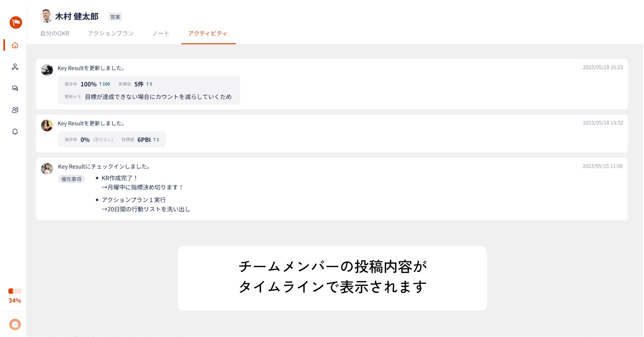
Task: Switch to the アクションプラン tab
Action: [x=111, y=33]
